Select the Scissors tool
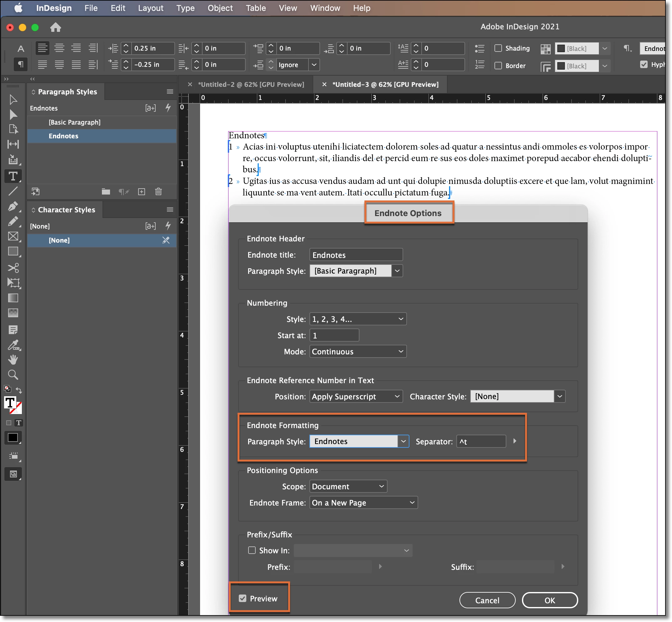The width and height of the screenshot is (672, 622). click(x=13, y=268)
